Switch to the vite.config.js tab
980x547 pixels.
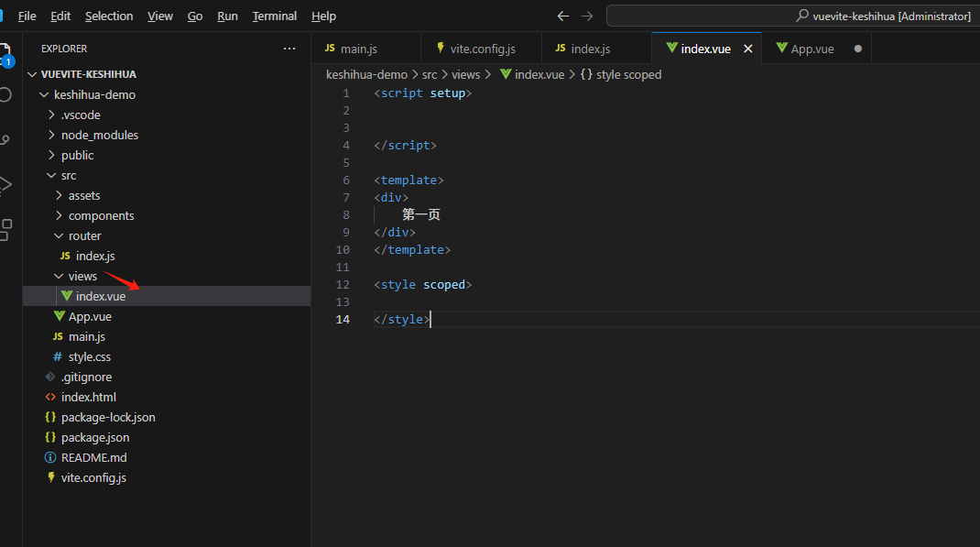click(x=482, y=49)
